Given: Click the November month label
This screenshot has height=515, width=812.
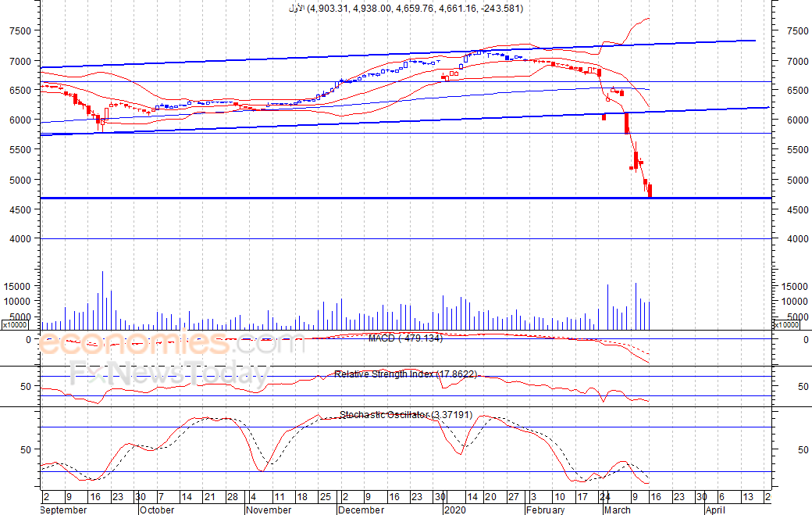Looking at the screenshot, I should 269,510.
